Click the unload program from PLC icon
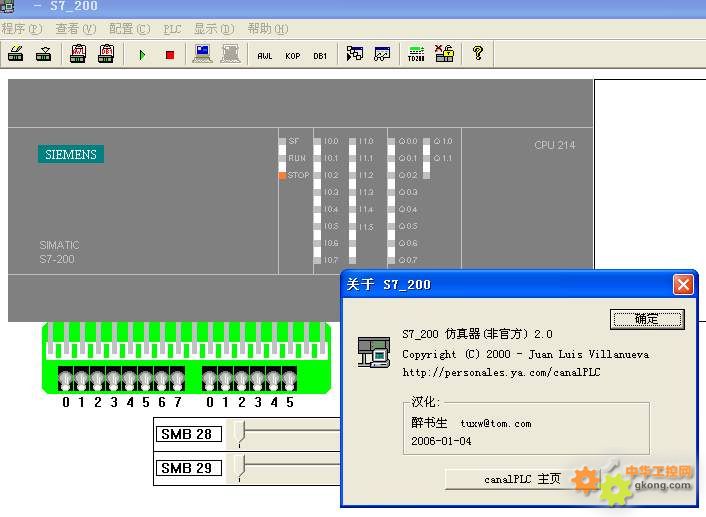The height and width of the screenshot is (517, 706). coord(44,54)
